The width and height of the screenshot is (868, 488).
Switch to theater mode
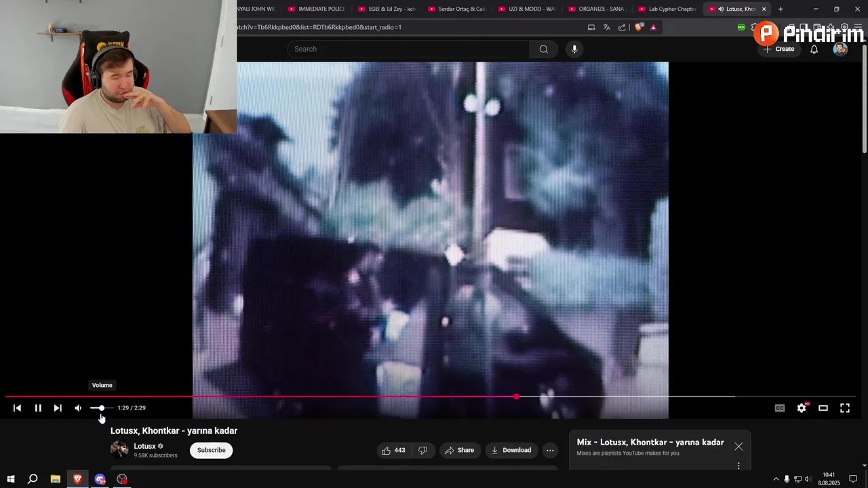(823, 408)
